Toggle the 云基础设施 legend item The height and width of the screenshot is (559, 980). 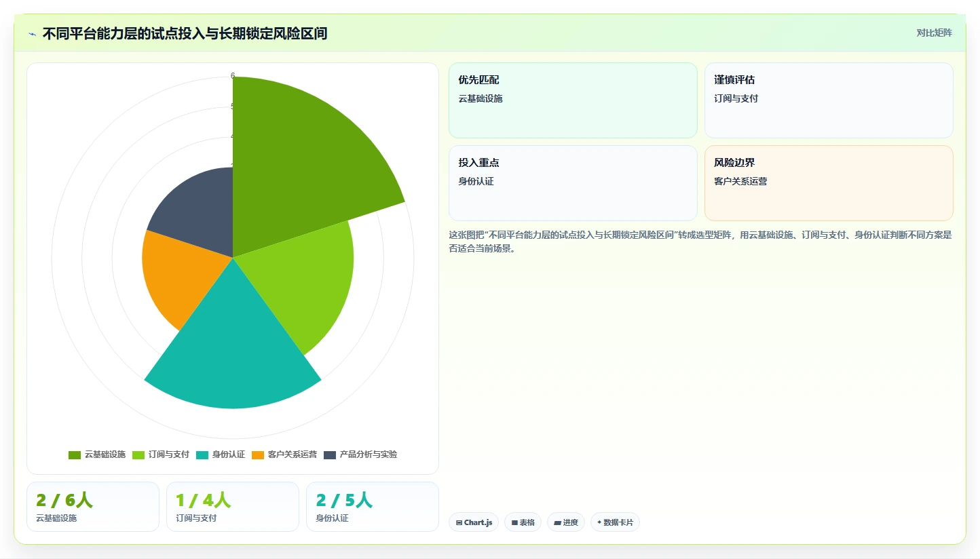tap(97, 455)
